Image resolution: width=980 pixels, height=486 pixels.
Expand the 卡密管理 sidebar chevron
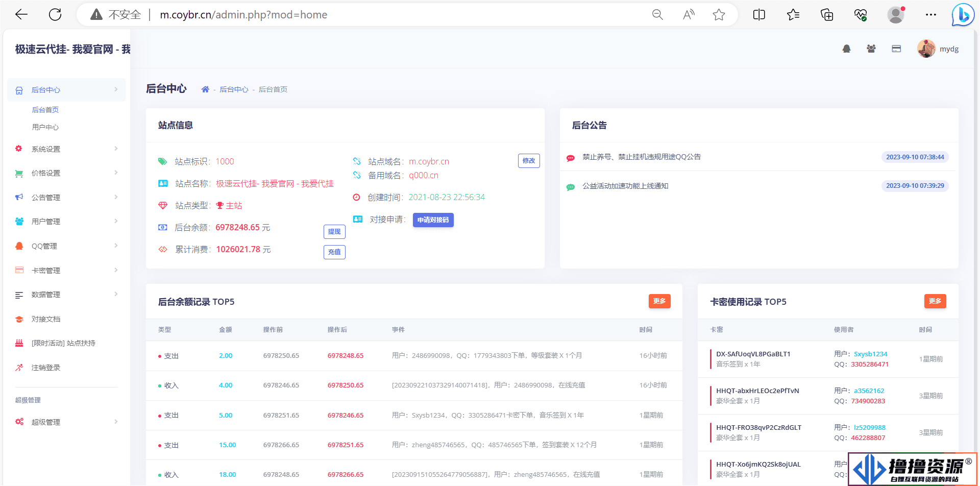[x=116, y=270]
